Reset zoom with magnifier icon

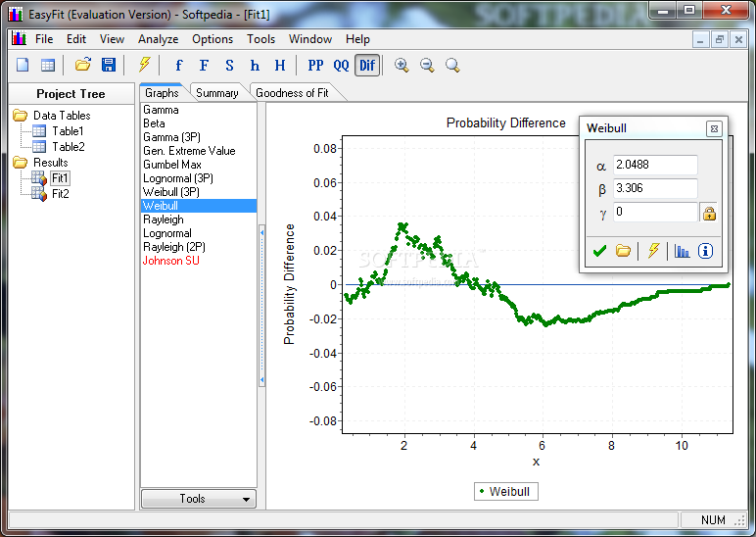click(452, 65)
